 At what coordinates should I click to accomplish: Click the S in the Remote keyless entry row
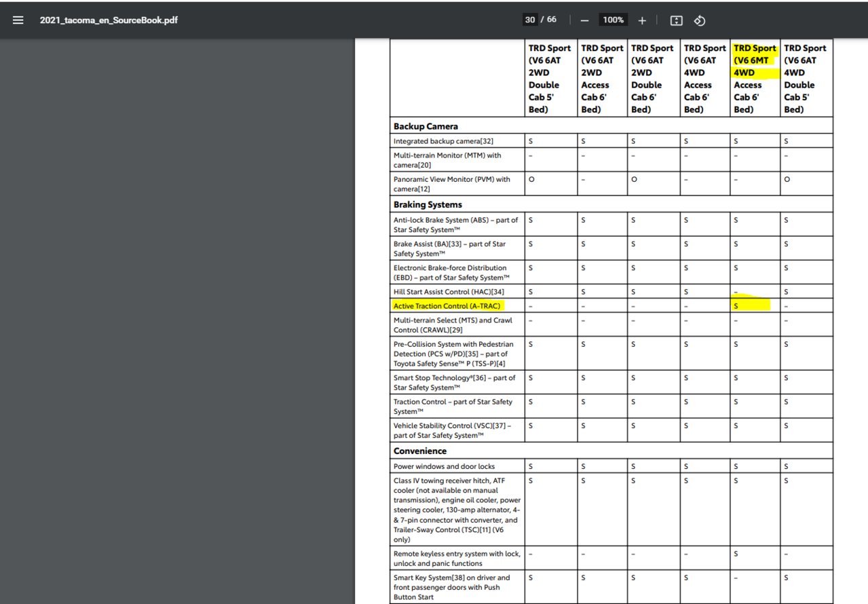pyautogui.click(x=736, y=554)
